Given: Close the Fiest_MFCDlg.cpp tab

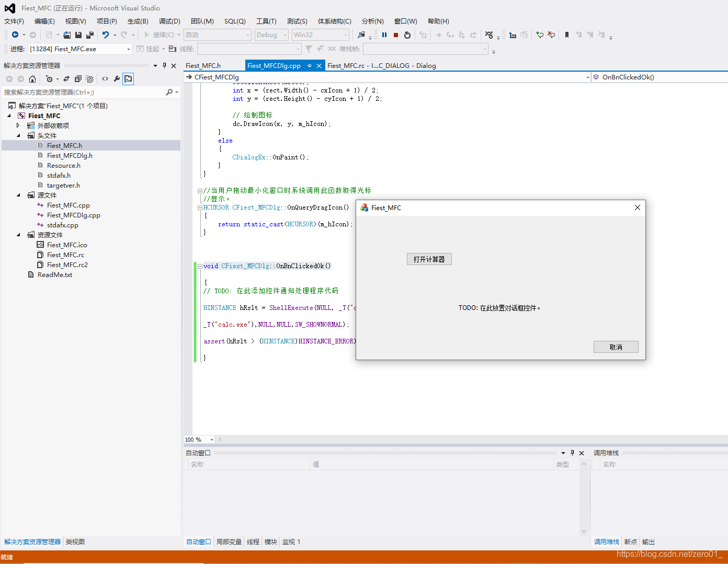Looking at the screenshot, I should tap(319, 65).
